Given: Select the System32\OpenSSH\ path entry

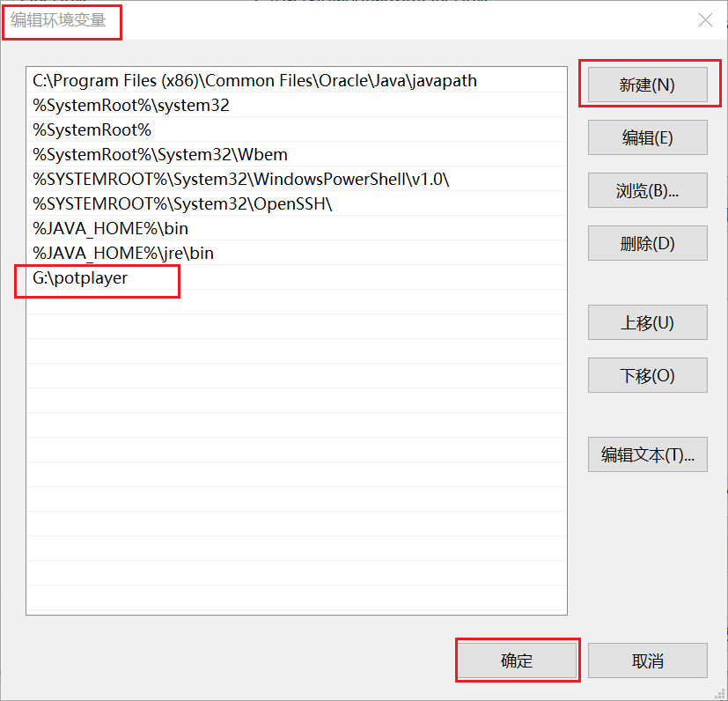Looking at the screenshot, I should [297, 203].
